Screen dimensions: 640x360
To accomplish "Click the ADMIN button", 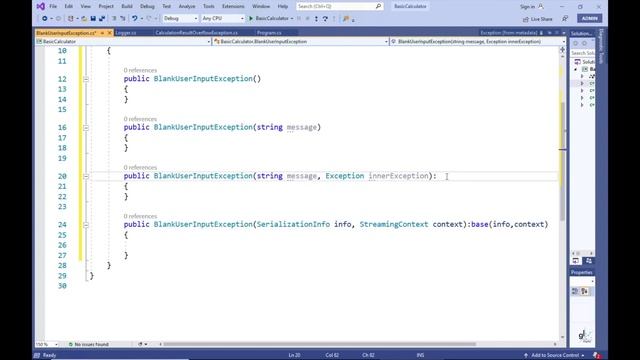I will pos(589,18).
